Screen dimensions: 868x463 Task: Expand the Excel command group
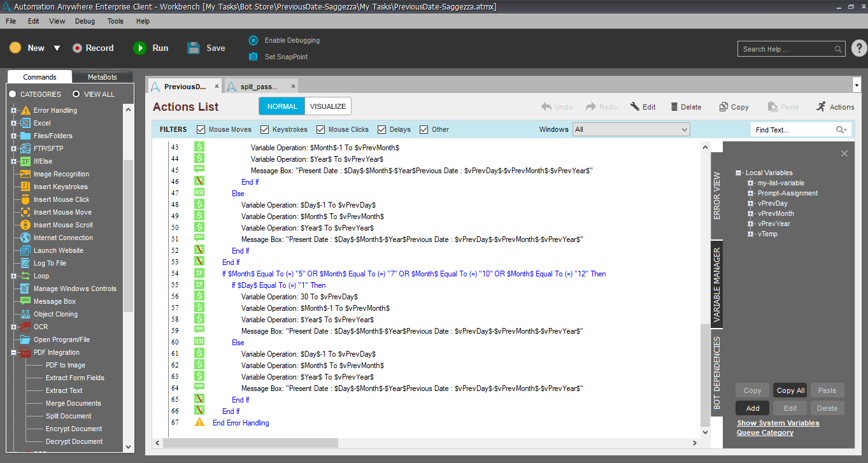click(13, 123)
